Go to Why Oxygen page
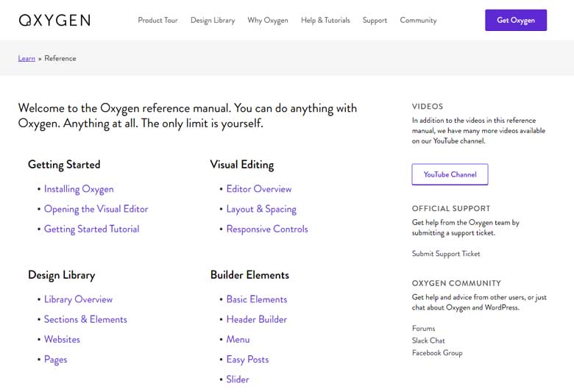The height and width of the screenshot is (392, 574). pyautogui.click(x=268, y=21)
